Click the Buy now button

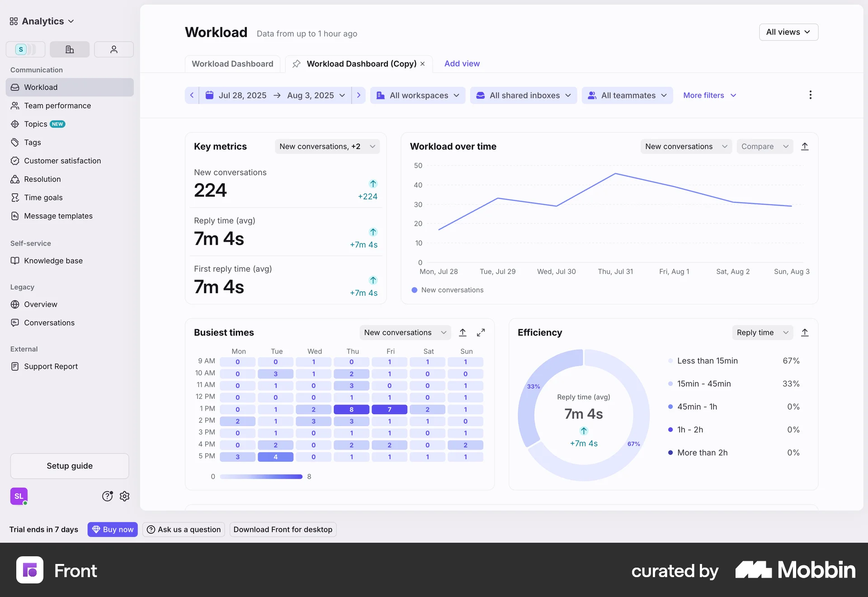[x=113, y=529]
